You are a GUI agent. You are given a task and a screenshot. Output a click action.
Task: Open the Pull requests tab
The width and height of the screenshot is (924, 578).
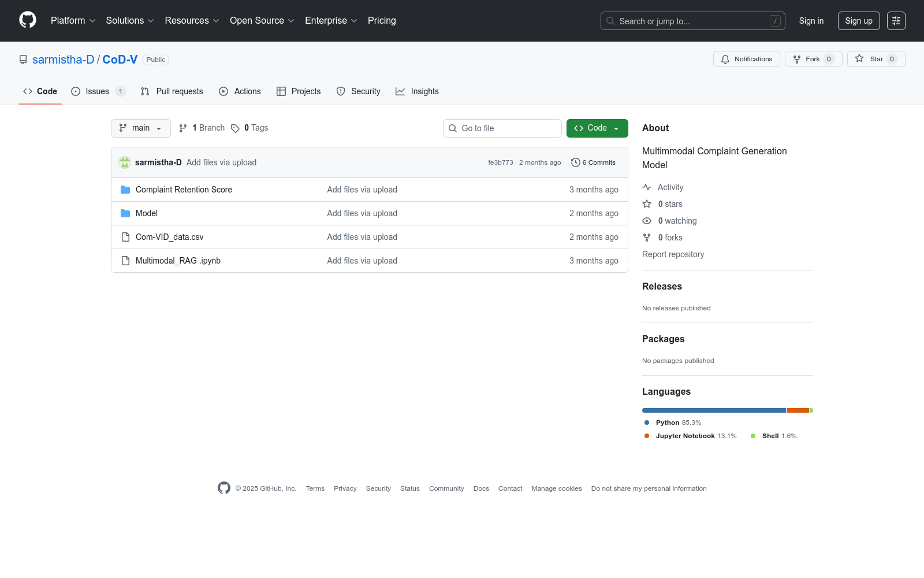tap(172, 91)
